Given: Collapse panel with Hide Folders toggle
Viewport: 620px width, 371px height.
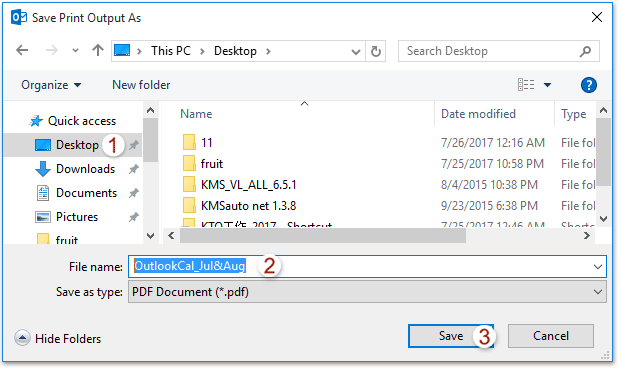Looking at the screenshot, I should click(x=22, y=338).
